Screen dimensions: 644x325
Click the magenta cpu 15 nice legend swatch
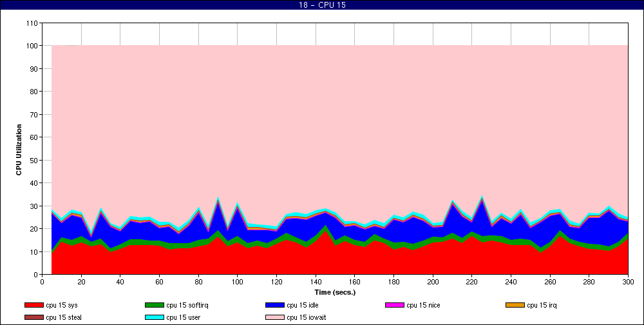(395, 305)
